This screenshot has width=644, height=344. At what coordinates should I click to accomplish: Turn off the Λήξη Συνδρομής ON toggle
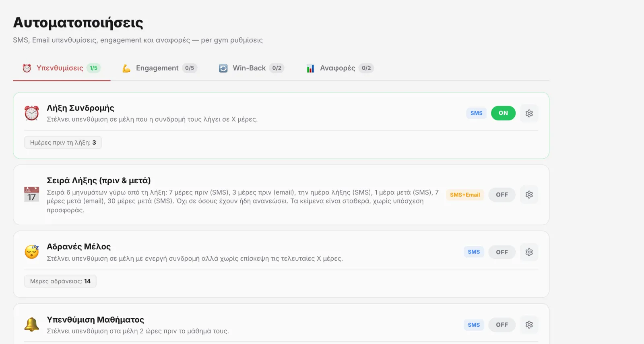(x=503, y=113)
